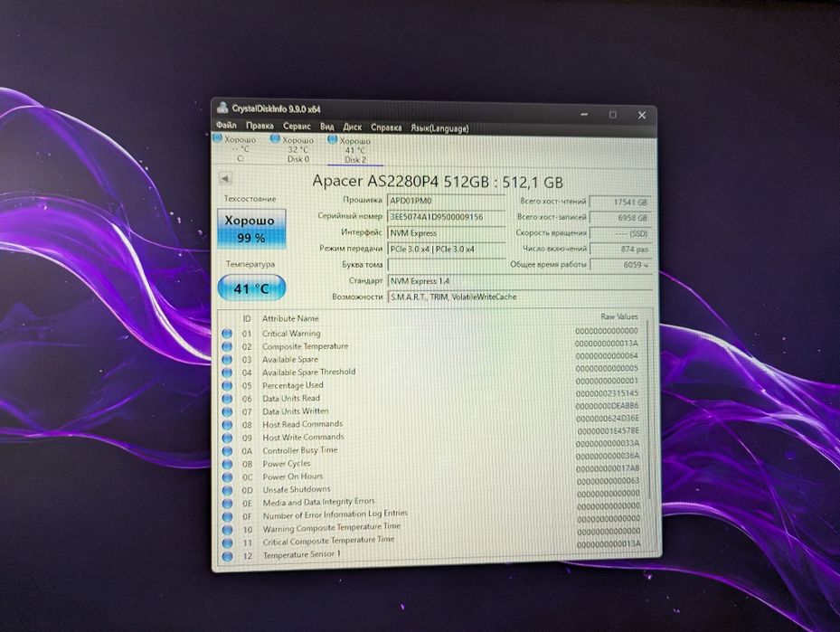Click the previous disk arrow button
The height and width of the screenshot is (632, 840).
click(225, 178)
